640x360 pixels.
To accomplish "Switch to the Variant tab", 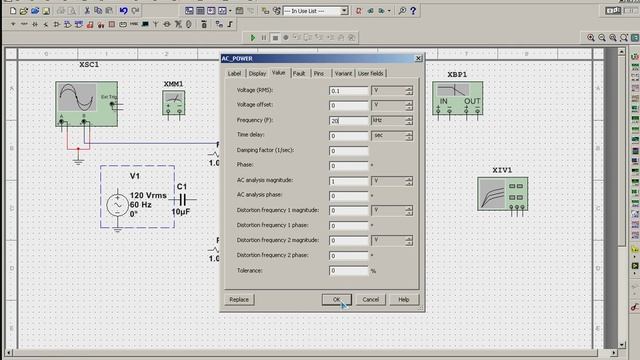I will pyautogui.click(x=343, y=73).
